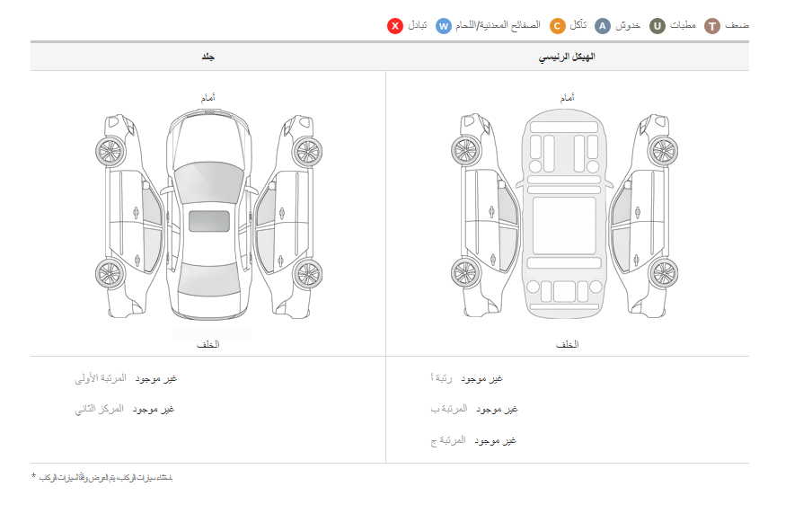The height and width of the screenshot is (522, 812).
Task: Click the footnote text at the bottom
Action: pyautogui.click(x=104, y=476)
